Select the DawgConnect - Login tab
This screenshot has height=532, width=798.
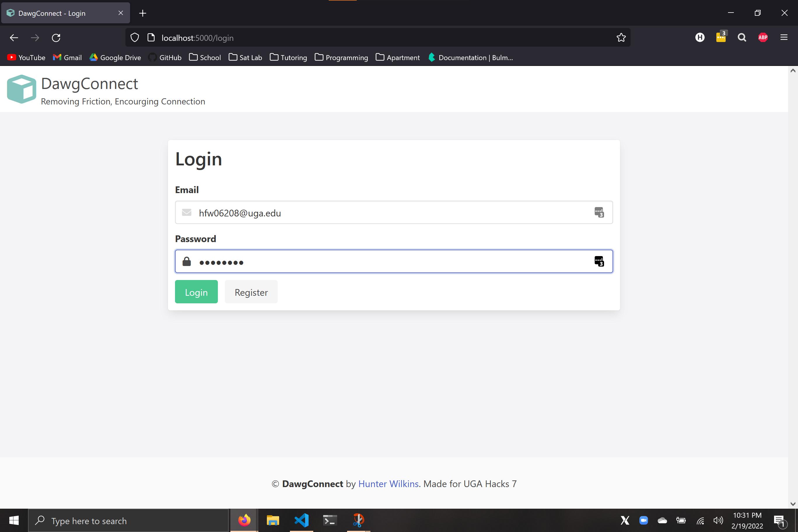pyautogui.click(x=61, y=13)
